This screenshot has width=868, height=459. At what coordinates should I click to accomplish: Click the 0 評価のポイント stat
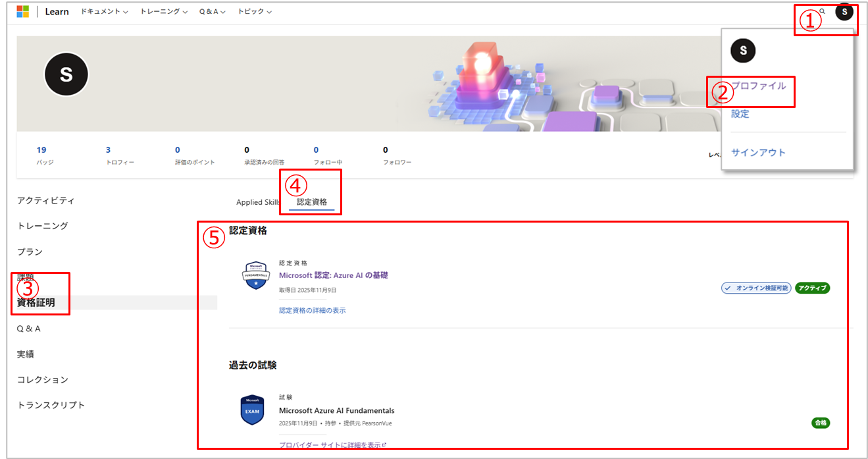pyautogui.click(x=195, y=155)
